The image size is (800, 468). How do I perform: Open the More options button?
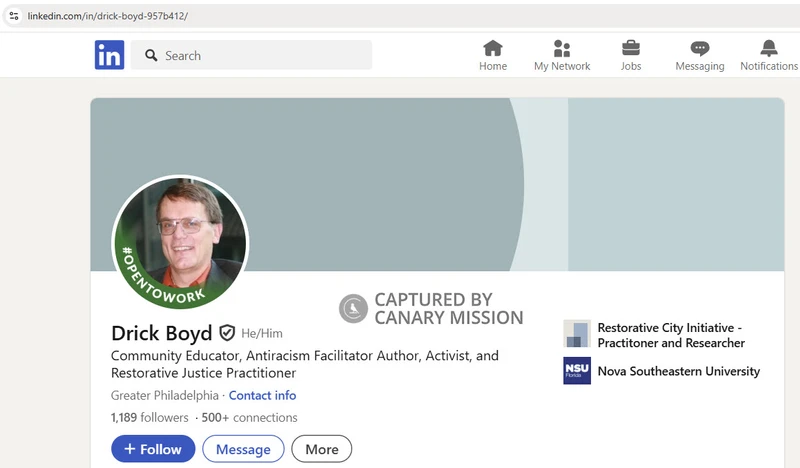coord(321,449)
